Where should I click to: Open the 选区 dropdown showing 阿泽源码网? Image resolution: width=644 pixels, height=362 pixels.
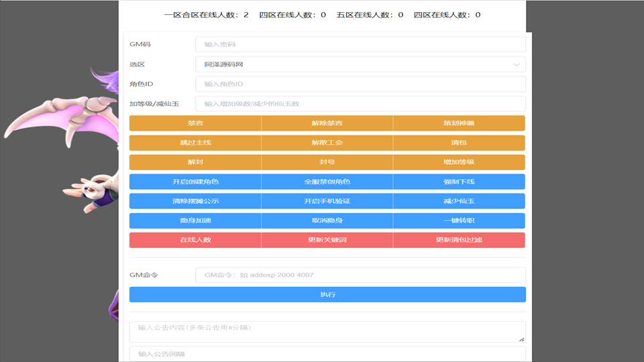click(x=360, y=64)
